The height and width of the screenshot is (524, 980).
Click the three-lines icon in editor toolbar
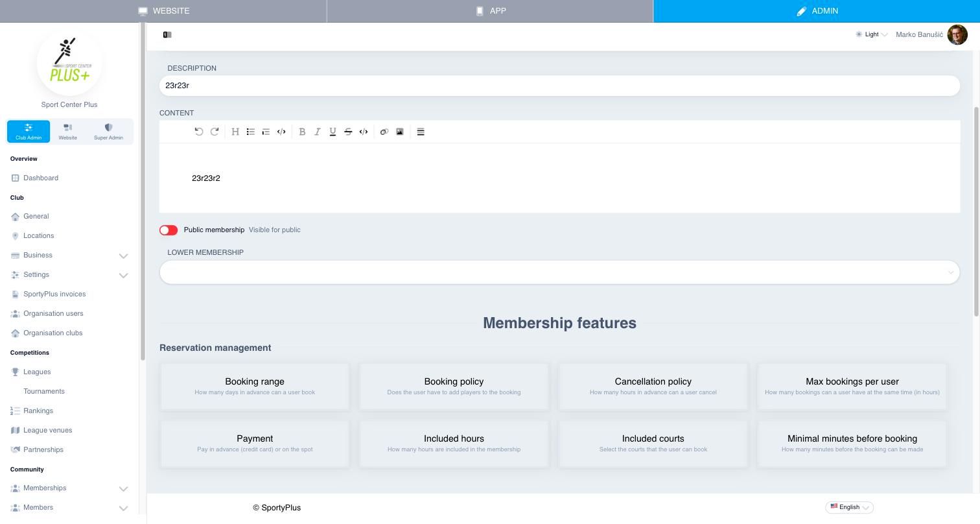tap(421, 132)
